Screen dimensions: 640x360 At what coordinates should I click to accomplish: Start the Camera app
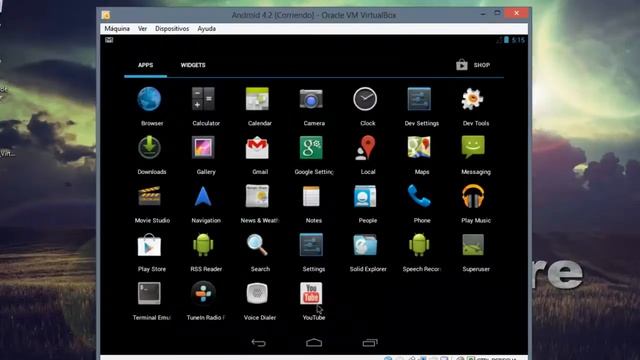311,99
